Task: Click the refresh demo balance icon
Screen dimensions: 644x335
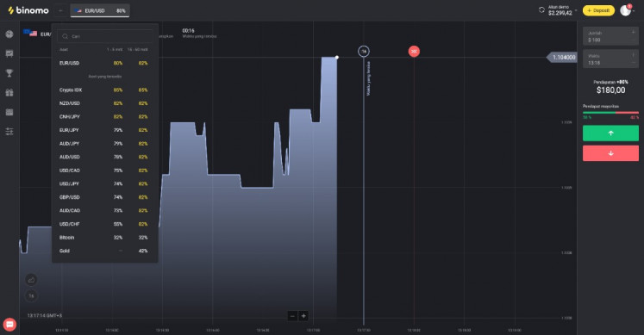Action: click(541, 9)
